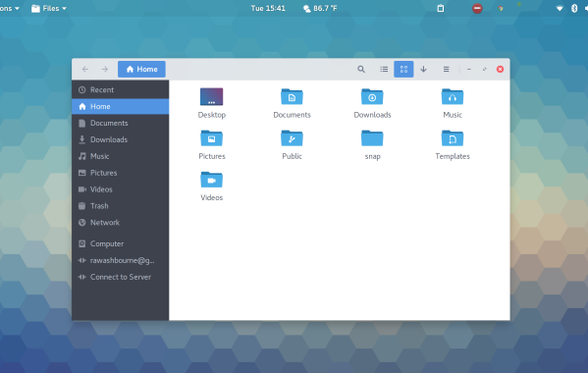This screenshot has height=373, width=588.
Task: Open the view options down-arrow menu
Action: [x=423, y=69]
